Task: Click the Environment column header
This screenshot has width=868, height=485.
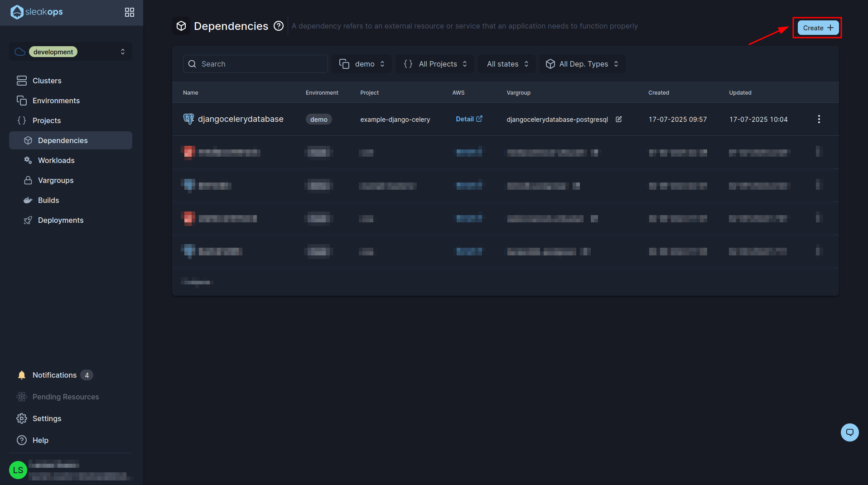Action: pyautogui.click(x=322, y=92)
